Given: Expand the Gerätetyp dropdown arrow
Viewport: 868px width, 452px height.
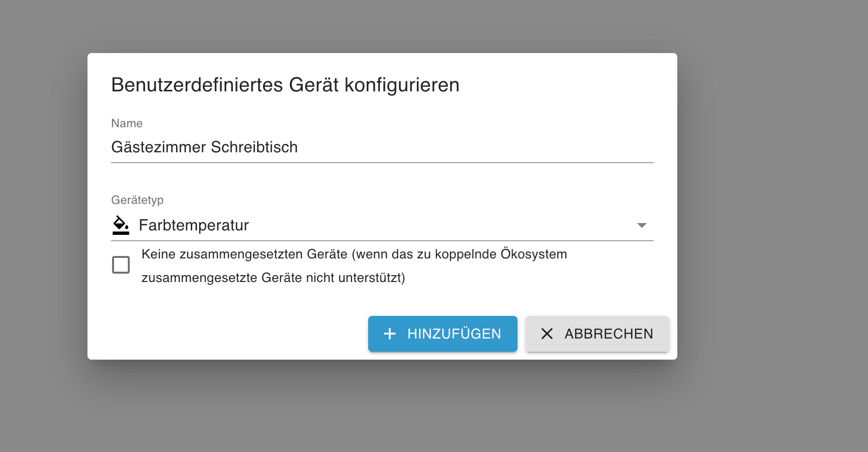Looking at the screenshot, I should coord(641,225).
